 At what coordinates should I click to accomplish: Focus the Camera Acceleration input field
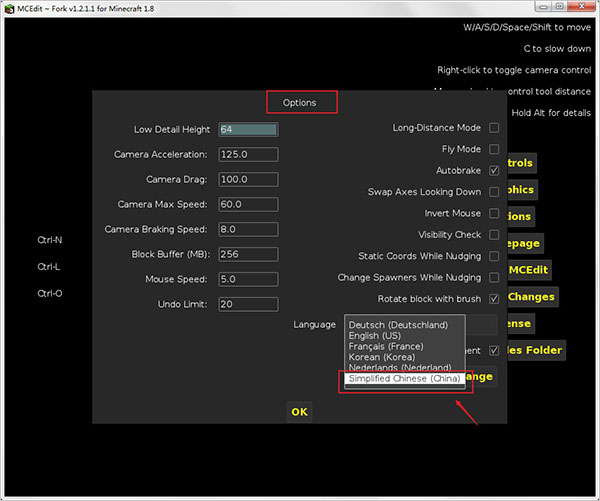(247, 154)
